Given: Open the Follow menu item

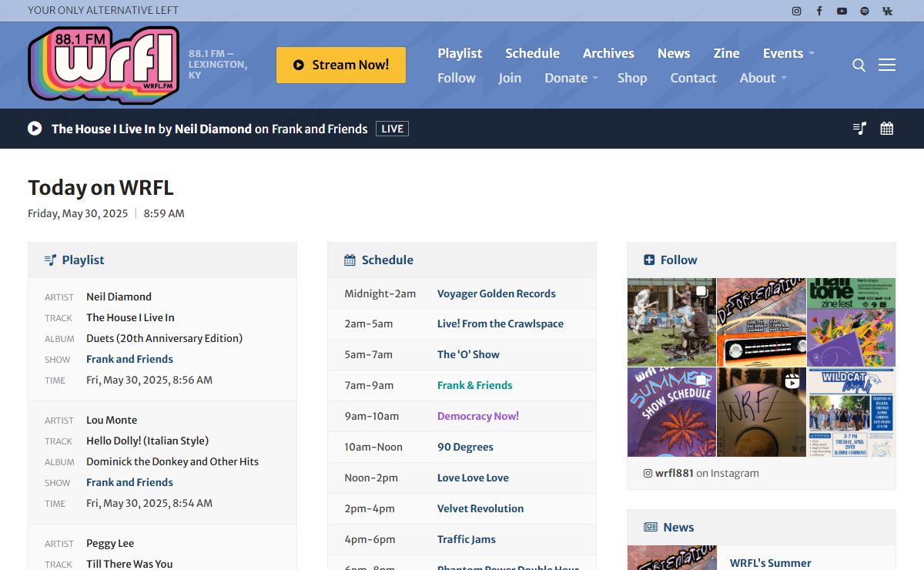Looking at the screenshot, I should [457, 78].
